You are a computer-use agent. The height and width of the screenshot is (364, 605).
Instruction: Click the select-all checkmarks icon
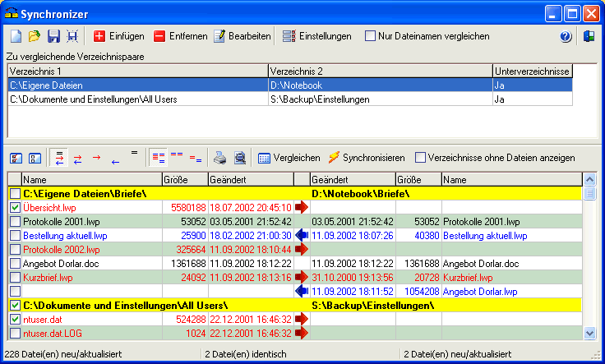tap(16, 158)
